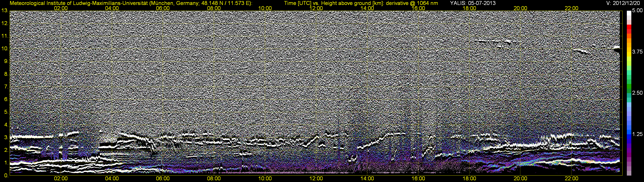This screenshot has height=182, width=644.
Task: Click the 06:00 tick on the upper time axis
Action: (x=163, y=8)
